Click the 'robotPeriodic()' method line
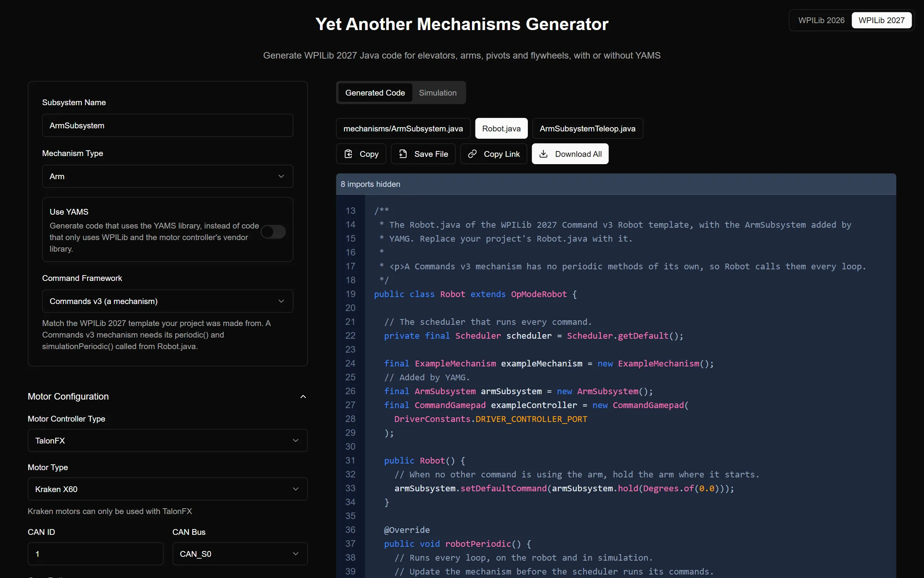 click(458, 544)
